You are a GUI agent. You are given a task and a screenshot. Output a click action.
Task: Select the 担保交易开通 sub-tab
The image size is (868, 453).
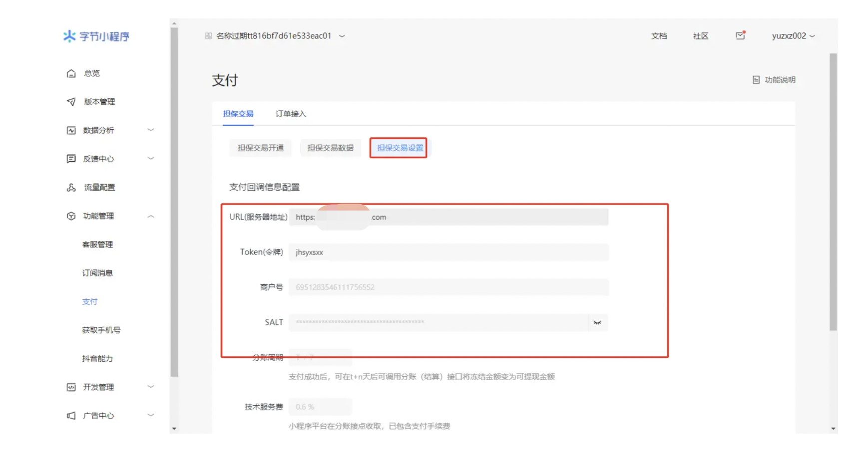(261, 148)
